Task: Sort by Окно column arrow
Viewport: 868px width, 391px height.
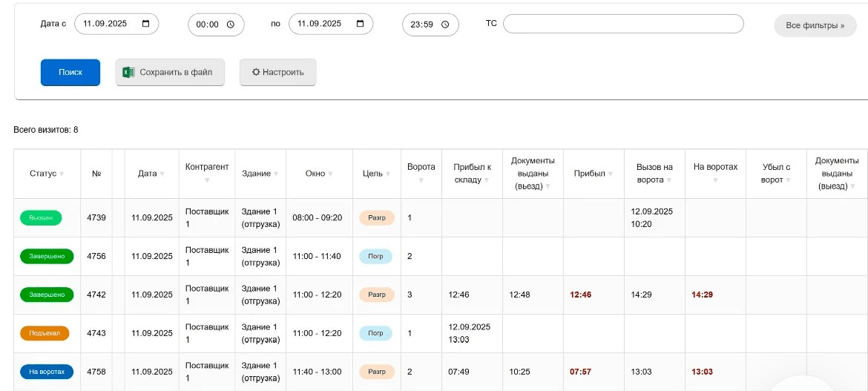Action: [x=330, y=174]
